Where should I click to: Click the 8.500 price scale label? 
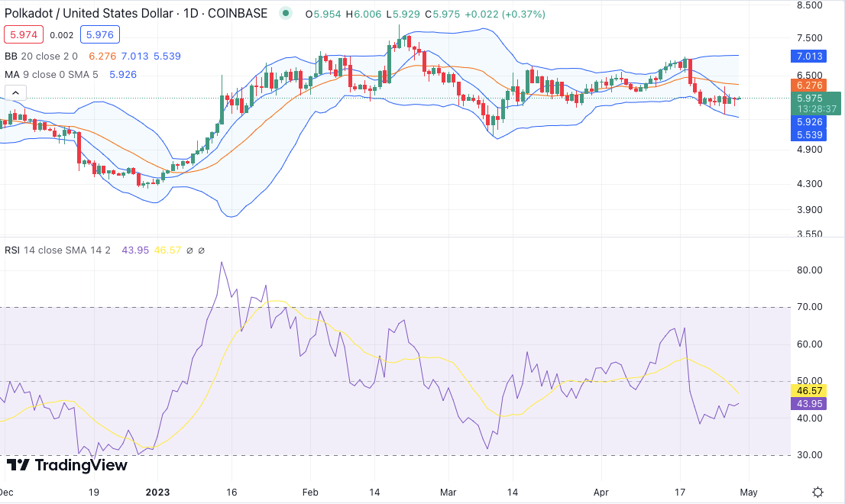point(809,5)
